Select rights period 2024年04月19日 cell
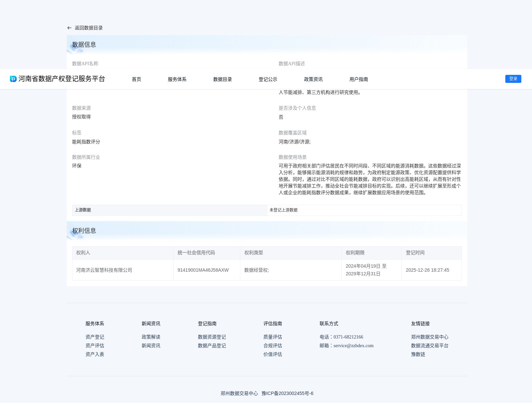The image size is (532, 403). (371, 270)
